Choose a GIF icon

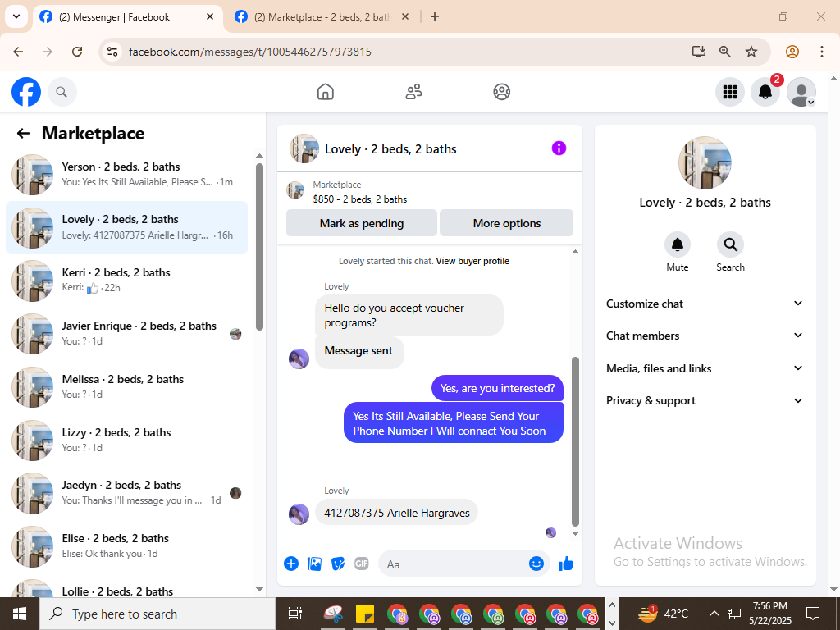[x=362, y=564]
